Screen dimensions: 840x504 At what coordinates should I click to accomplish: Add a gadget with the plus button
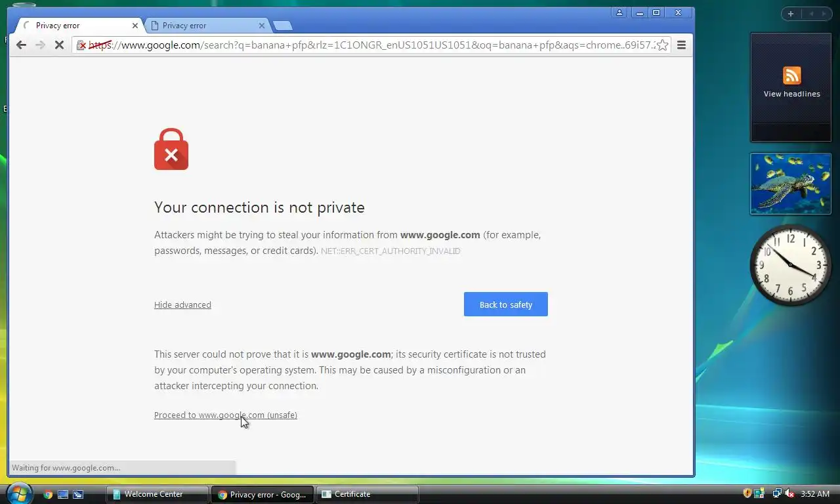point(791,14)
